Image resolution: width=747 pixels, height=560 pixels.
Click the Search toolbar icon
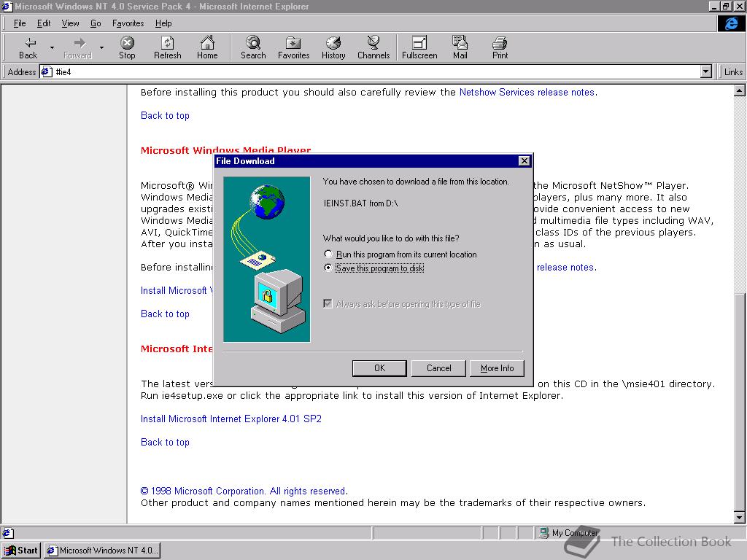click(252, 47)
